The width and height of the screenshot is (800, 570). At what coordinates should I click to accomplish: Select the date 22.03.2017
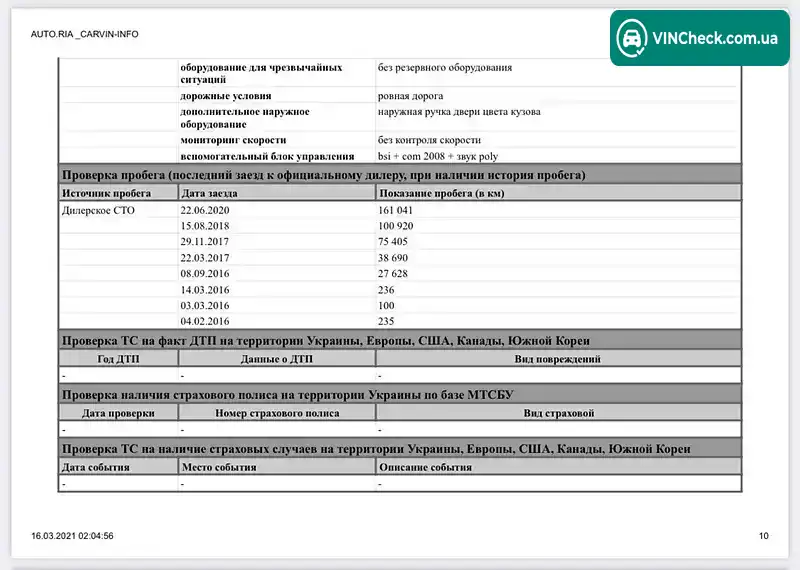205,258
